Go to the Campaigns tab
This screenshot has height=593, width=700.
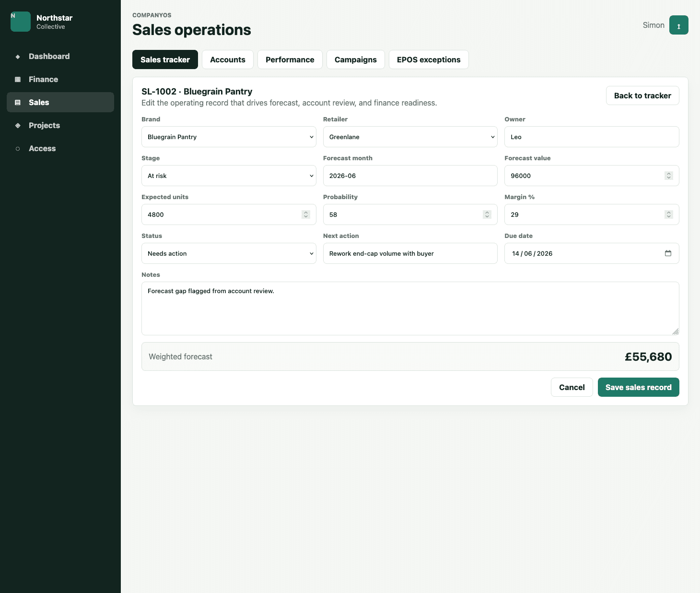click(x=356, y=59)
